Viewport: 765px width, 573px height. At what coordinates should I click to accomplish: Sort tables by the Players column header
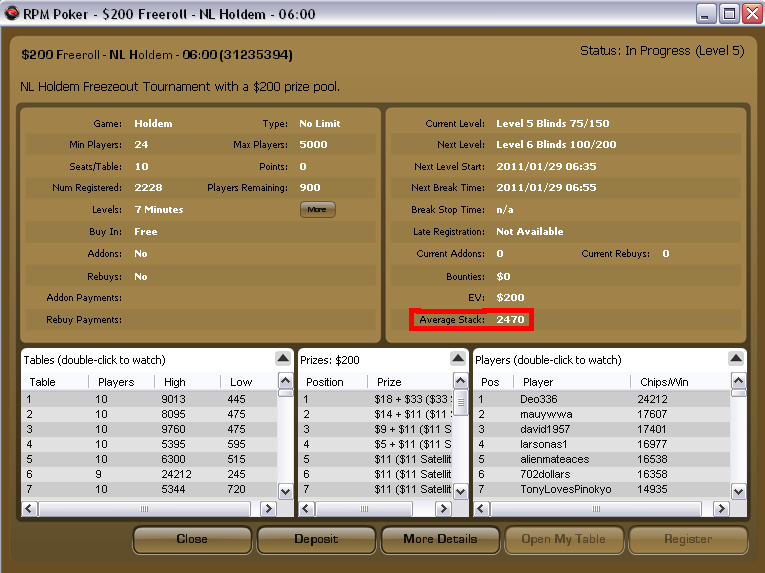tap(121, 382)
